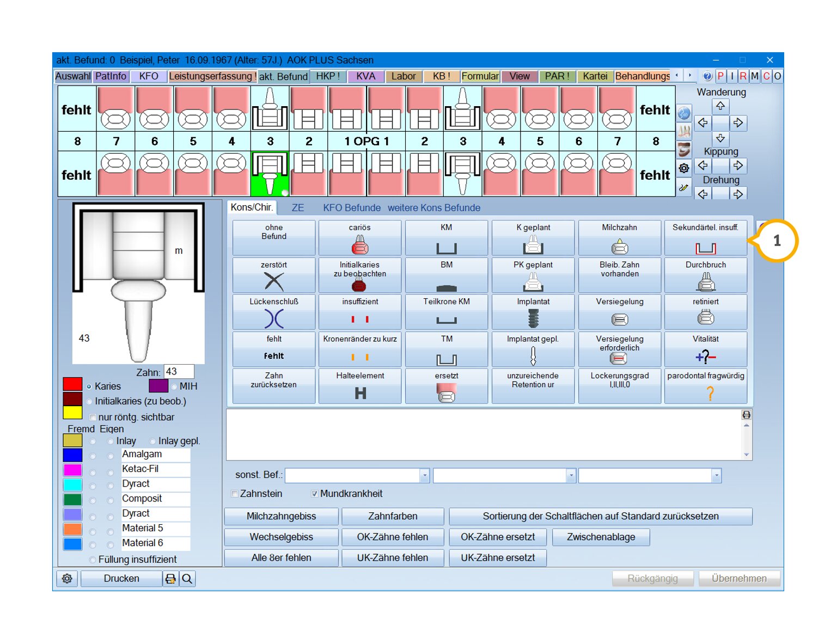Select the Füllung insuffizient radio button

point(93,560)
